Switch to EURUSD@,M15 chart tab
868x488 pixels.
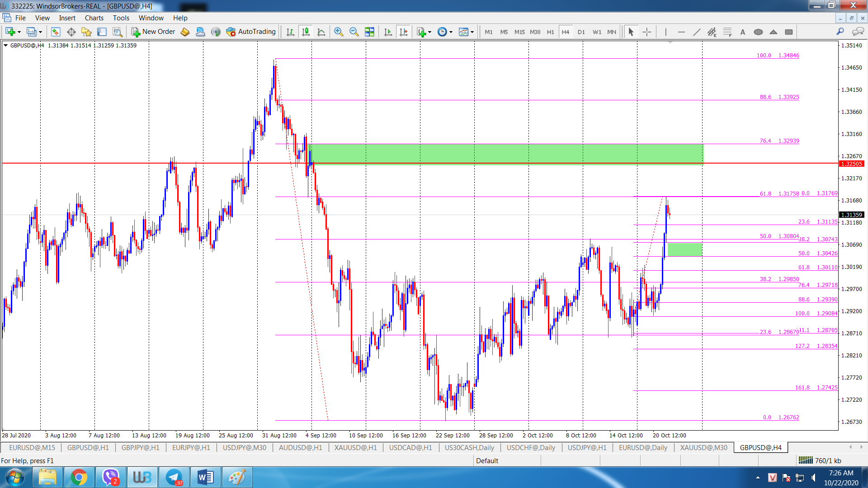coord(32,448)
